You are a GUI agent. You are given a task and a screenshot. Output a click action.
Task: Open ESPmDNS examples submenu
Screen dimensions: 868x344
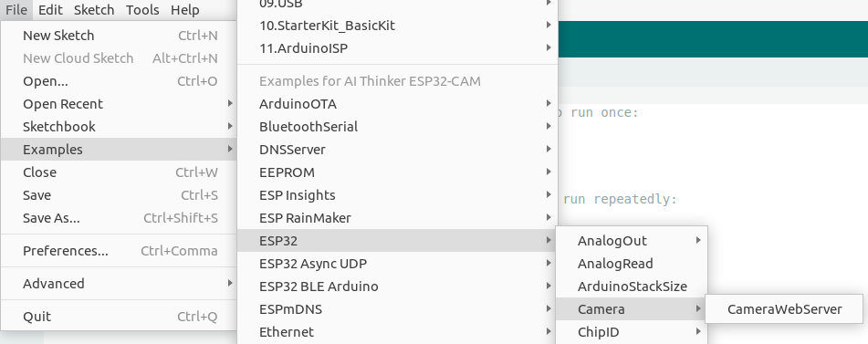pyautogui.click(x=397, y=309)
